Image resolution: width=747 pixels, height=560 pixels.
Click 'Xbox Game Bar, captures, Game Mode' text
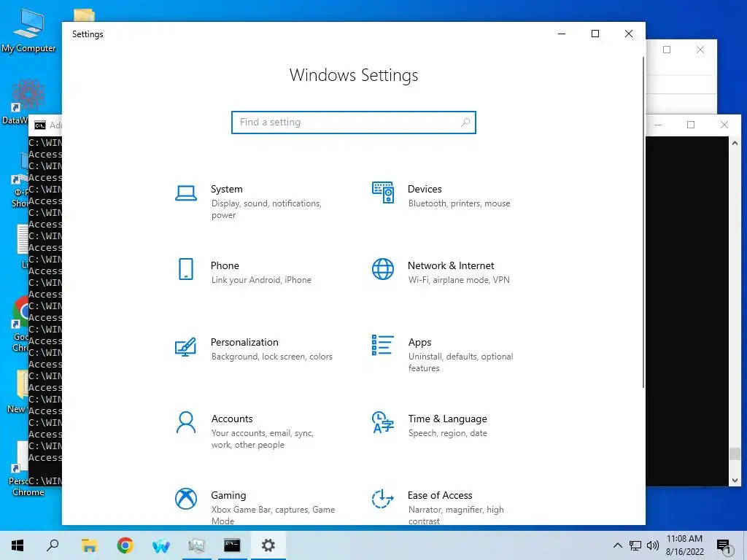pyautogui.click(x=273, y=516)
